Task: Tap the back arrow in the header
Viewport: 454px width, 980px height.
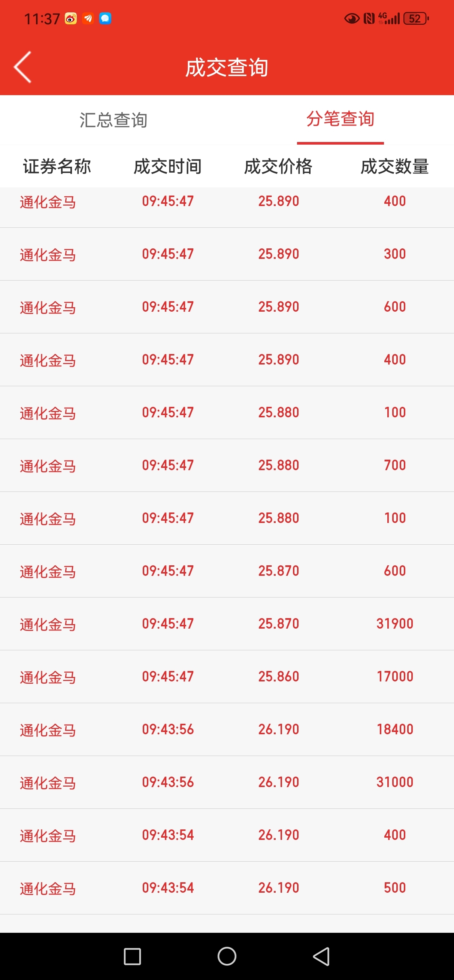Action: click(23, 67)
